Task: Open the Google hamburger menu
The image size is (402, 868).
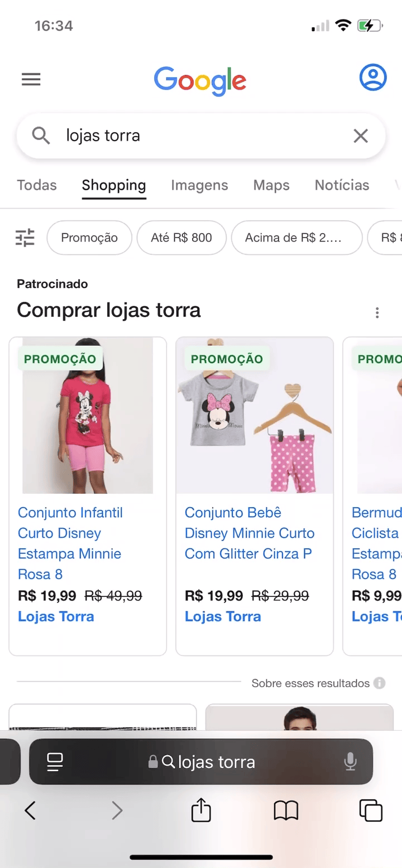Action: tap(31, 80)
